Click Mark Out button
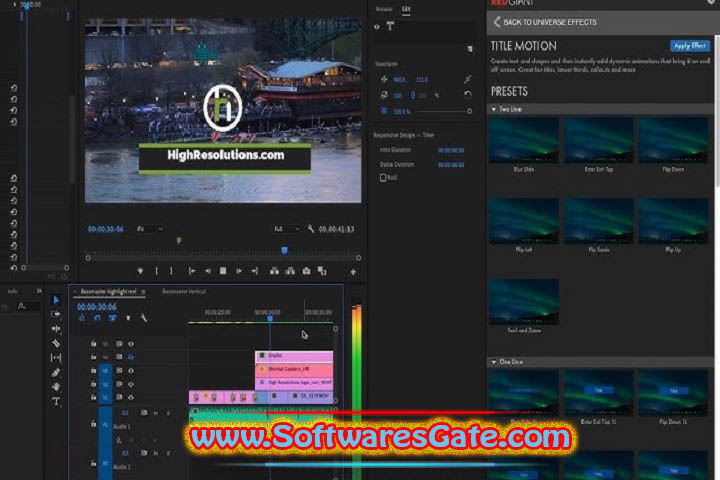 (x=171, y=271)
